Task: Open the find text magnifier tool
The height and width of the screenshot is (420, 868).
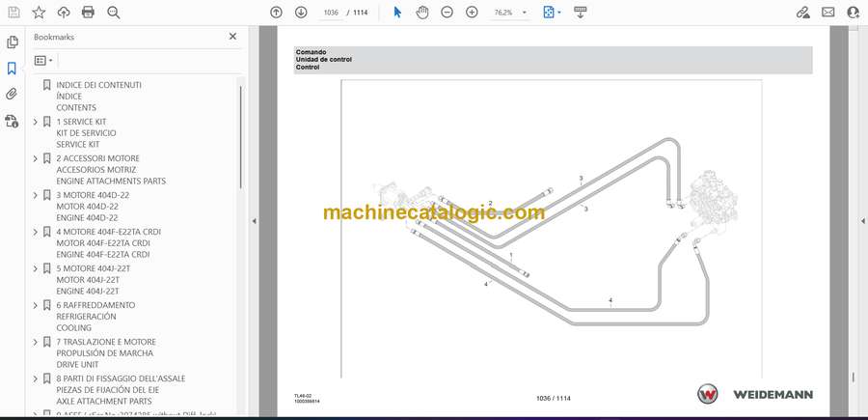Action: [x=114, y=13]
